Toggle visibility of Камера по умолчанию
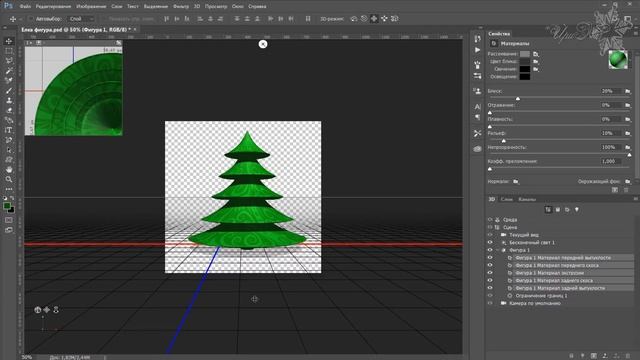This screenshot has width=640, height=360. (490, 303)
